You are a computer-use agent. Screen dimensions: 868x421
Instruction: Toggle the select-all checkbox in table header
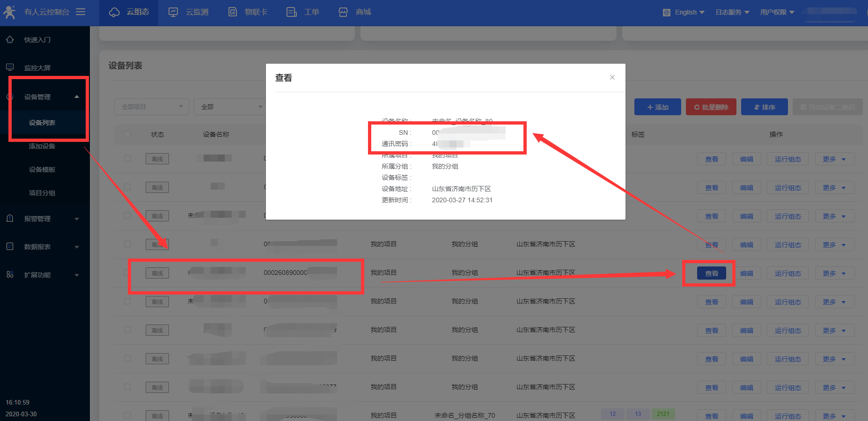[127, 134]
